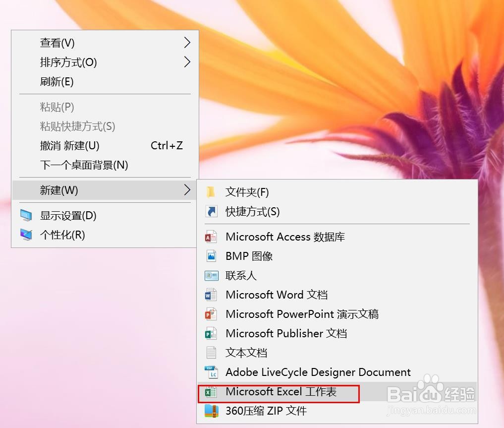504x428 pixels.
Task: Open 显示设置(D) from the context menu
Action: point(105,215)
